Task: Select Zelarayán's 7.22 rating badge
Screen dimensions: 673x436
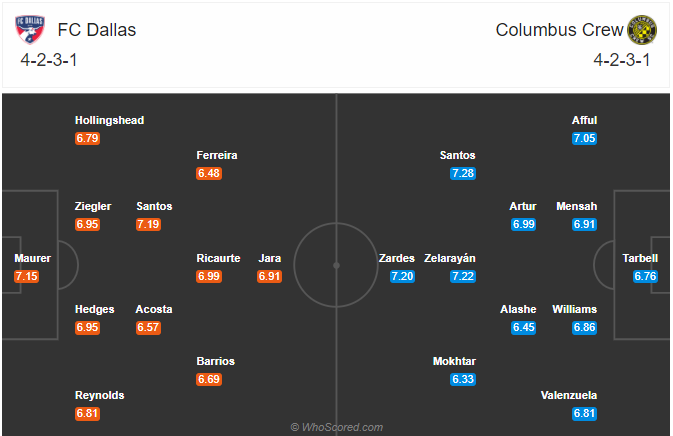Action: (463, 276)
